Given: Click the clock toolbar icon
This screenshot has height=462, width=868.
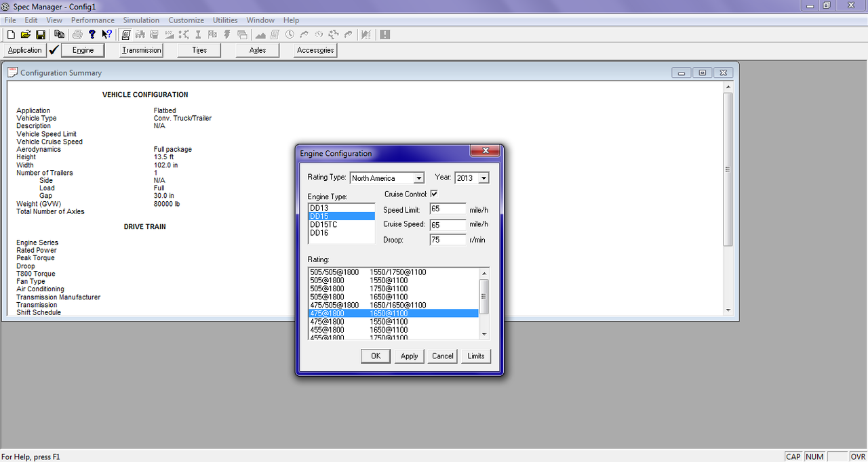Looking at the screenshot, I should pyautogui.click(x=290, y=35).
